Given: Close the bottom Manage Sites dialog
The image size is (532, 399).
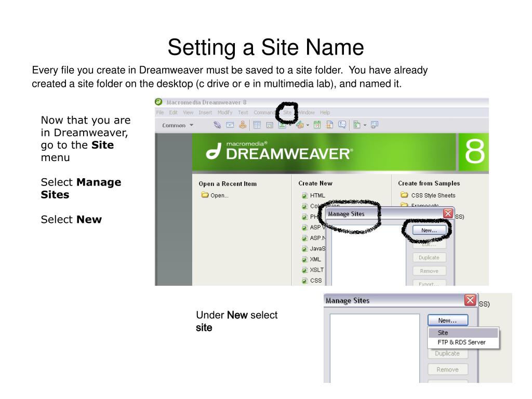Looking at the screenshot, I should point(470,300).
